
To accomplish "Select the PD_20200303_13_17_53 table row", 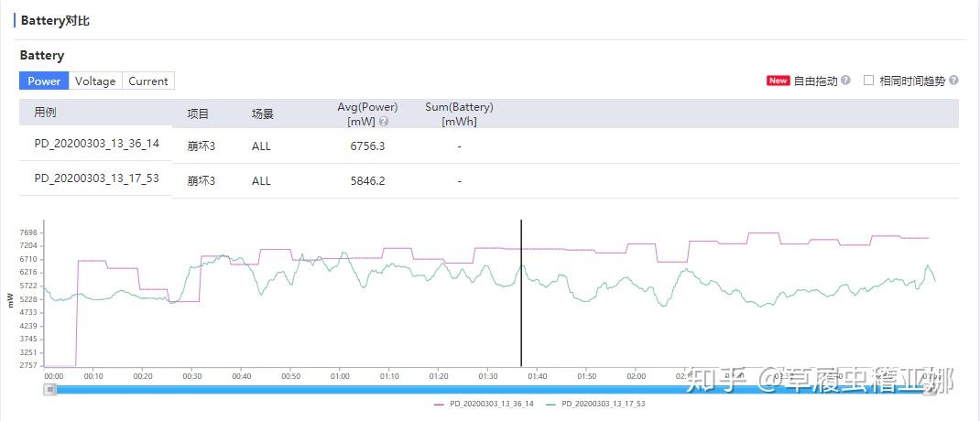I will (x=96, y=178).
